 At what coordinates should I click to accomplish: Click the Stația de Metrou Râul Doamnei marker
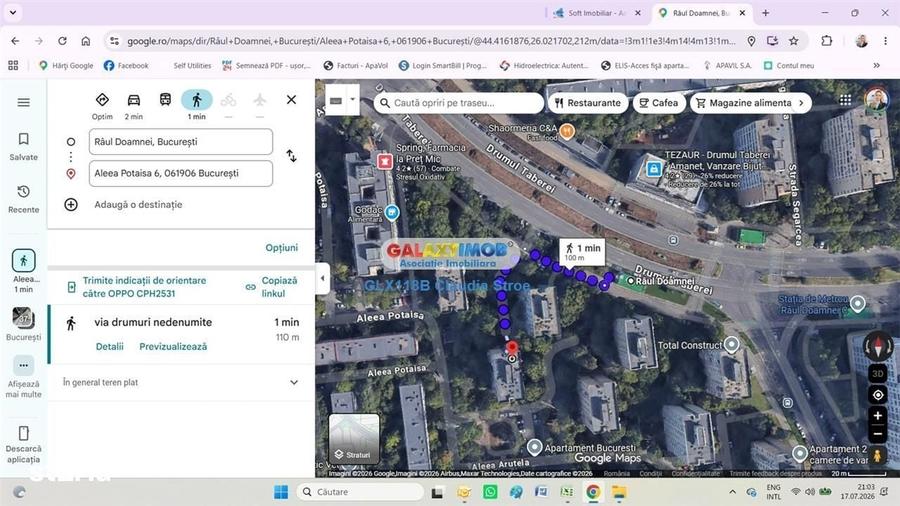point(858,303)
